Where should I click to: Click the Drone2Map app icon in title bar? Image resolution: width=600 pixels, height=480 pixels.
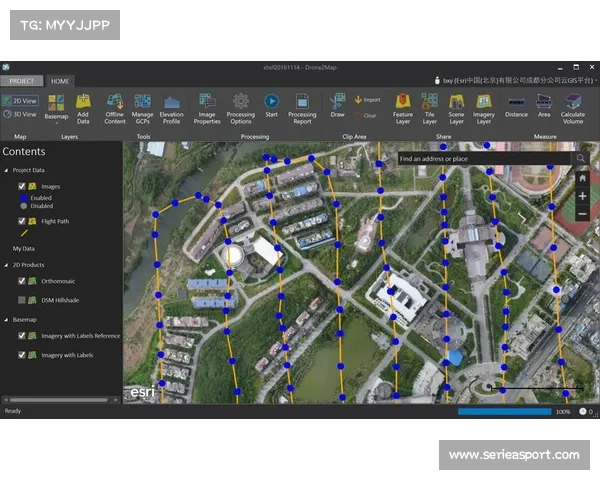coord(6,67)
